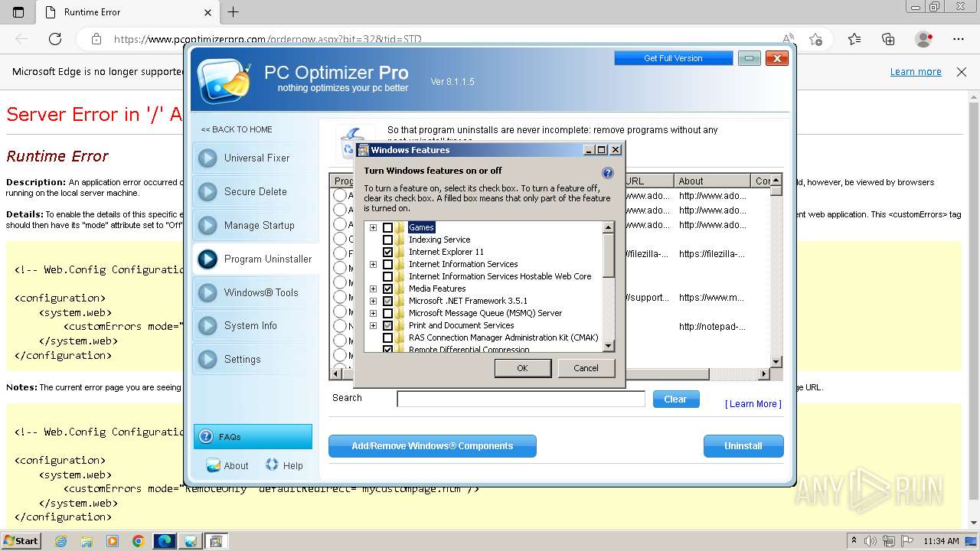This screenshot has height=551, width=980.
Task: Open Internet Explorer from the taskbar
Action: [x=61, y=541]
